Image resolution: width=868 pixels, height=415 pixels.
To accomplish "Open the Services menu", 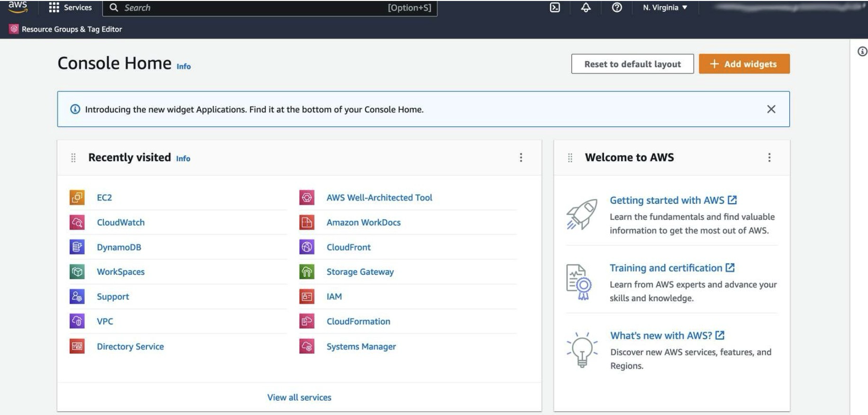I will click(x=71, y=8).
